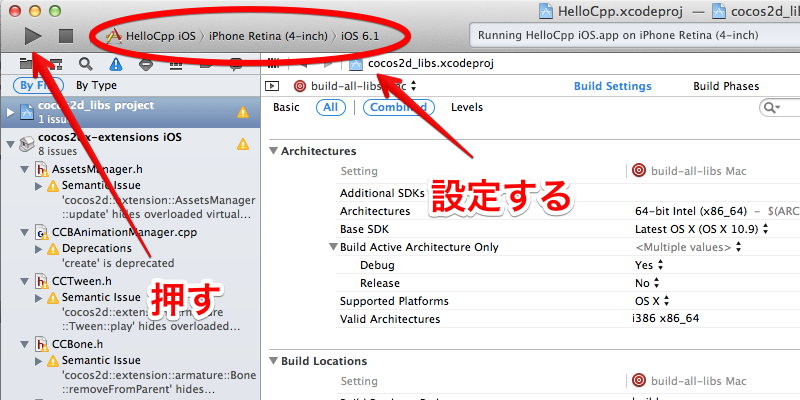
Task: Select 'create' is deprecated message
Action: [x=118, y=263]
